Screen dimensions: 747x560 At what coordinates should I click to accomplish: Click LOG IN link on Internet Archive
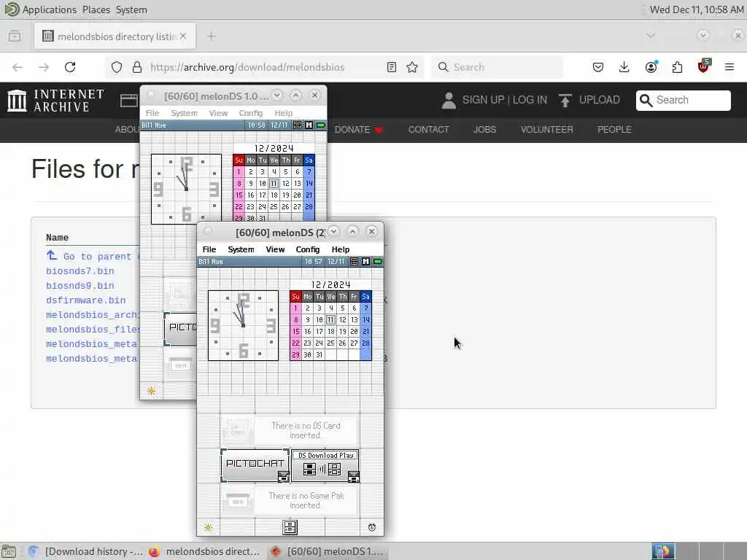(x=530, y=100)
